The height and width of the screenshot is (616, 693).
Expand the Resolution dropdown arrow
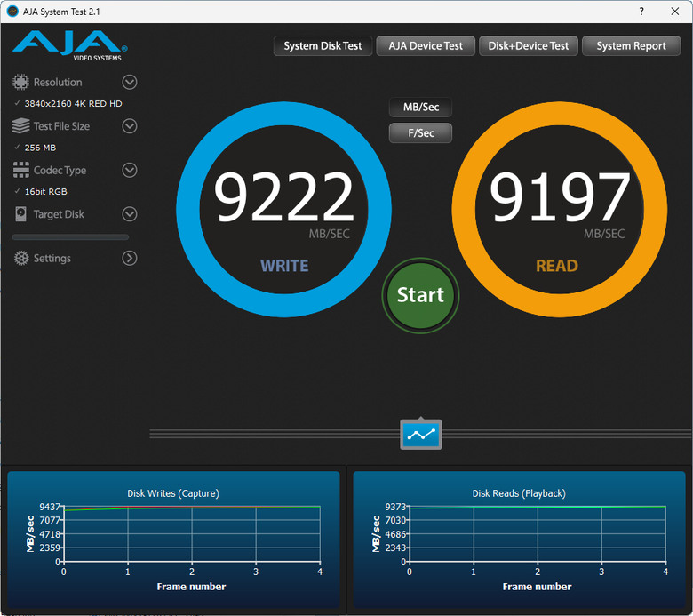tap(130, 83)
